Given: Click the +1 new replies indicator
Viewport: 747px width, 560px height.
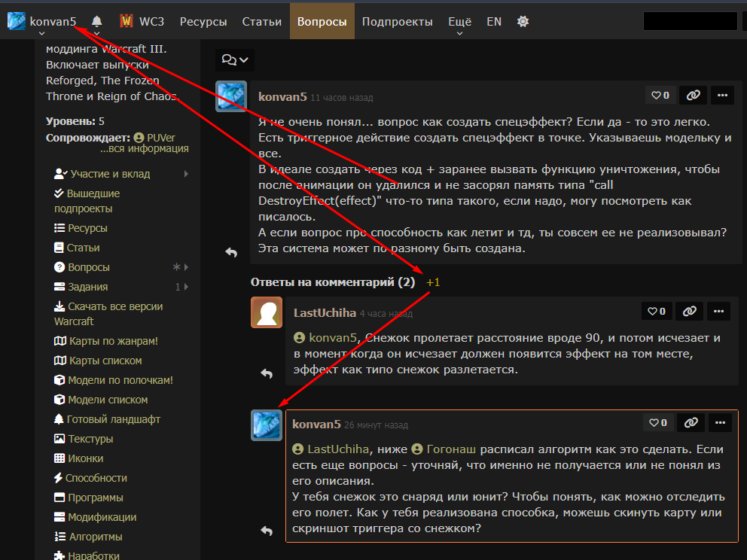Looking at the screenshot, I should pos(433,282).
